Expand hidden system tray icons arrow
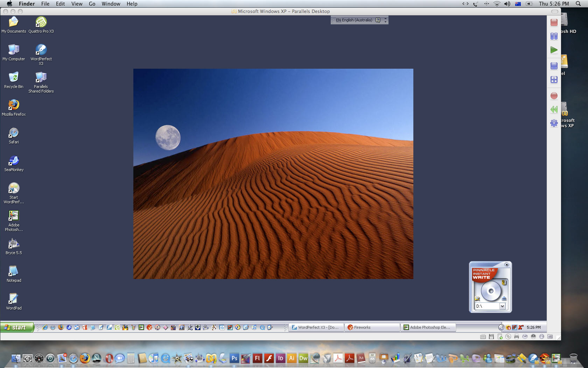The height and width of the screenshot is (368, 588). coord(501,327)
